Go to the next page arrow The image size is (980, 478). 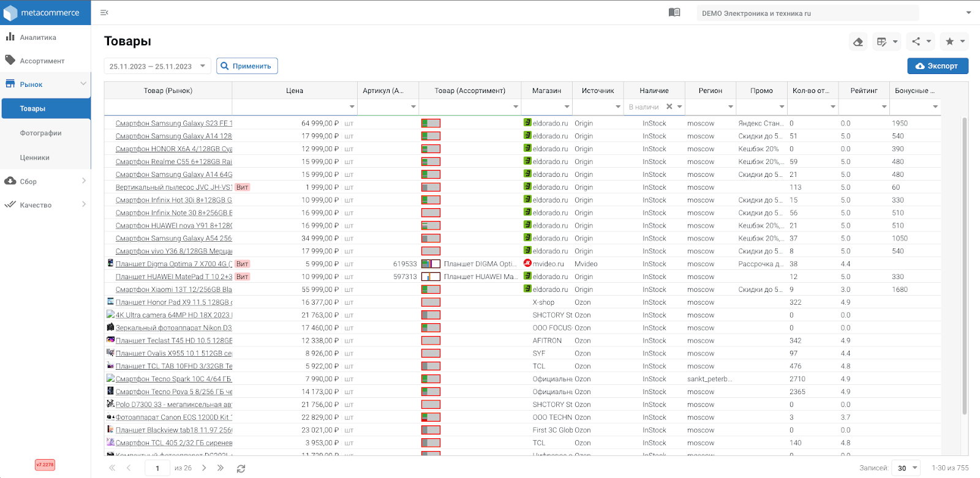204,468
